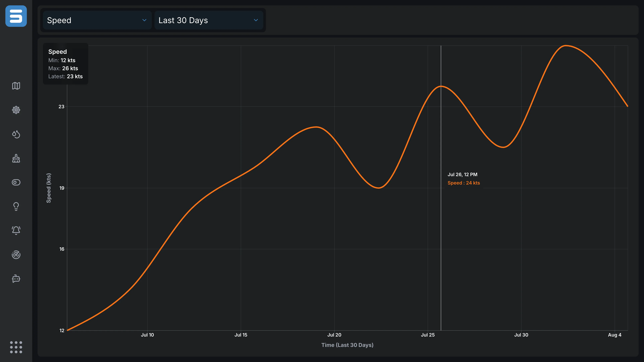Open the toggle-shaped controls sidebar icon
Image resolution: width=644 pixels, height=362 pixels.
click(x=16, y=182)
